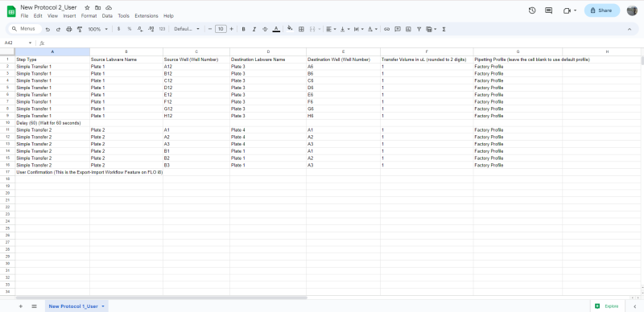644x312 pixels.
Task: Open the borders tool
Action: [301, 29]
